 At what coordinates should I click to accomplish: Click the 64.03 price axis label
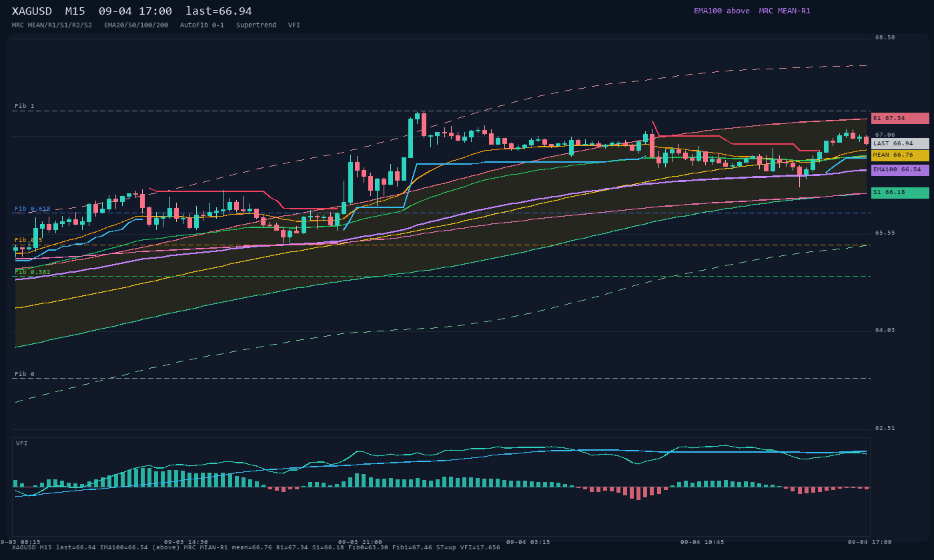point(885,330)
